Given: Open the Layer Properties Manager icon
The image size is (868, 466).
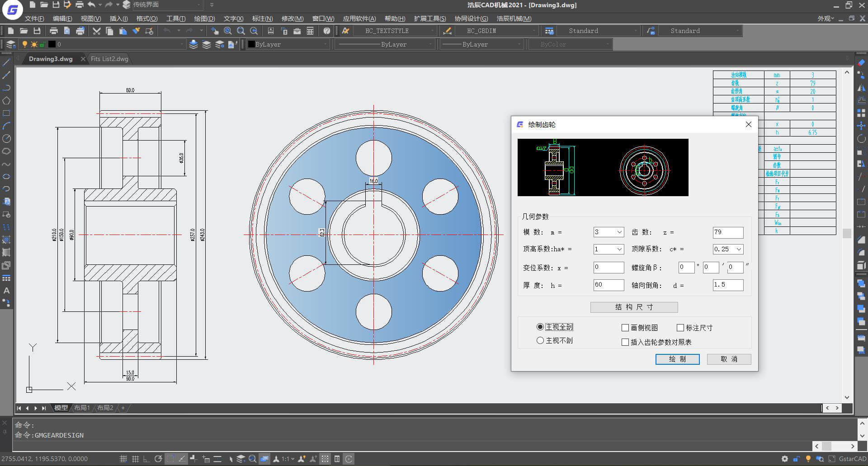Looking at the screenshot, I should click(11, 44).
